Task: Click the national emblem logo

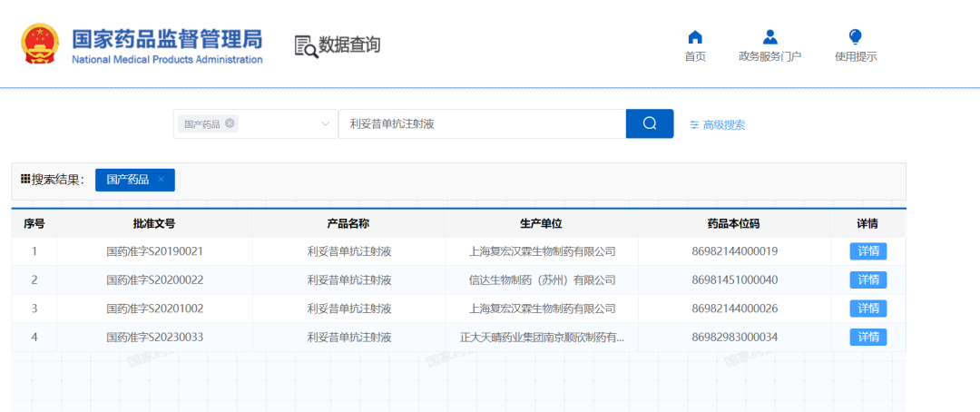Action: coord(40,44)
